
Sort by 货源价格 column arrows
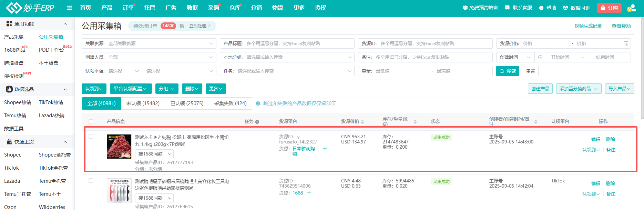click(x=362, y=122)
